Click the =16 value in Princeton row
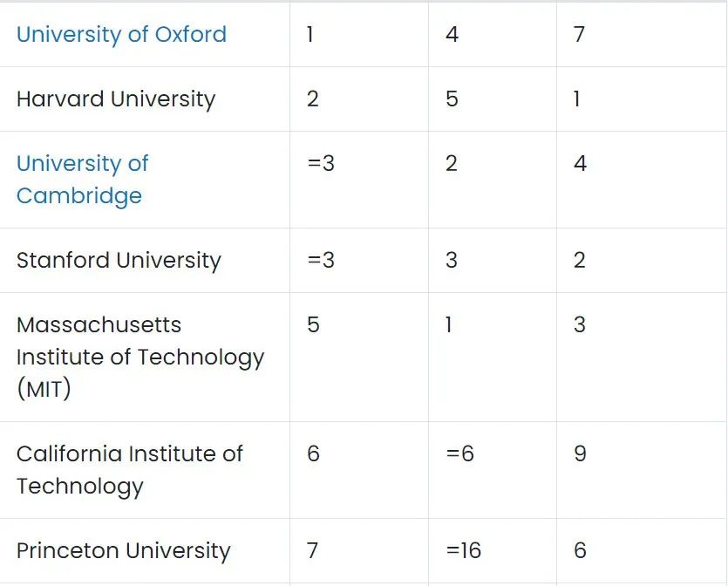Viewport: 728px width, 586px height. pyautogui.click(x=463, y=551)
